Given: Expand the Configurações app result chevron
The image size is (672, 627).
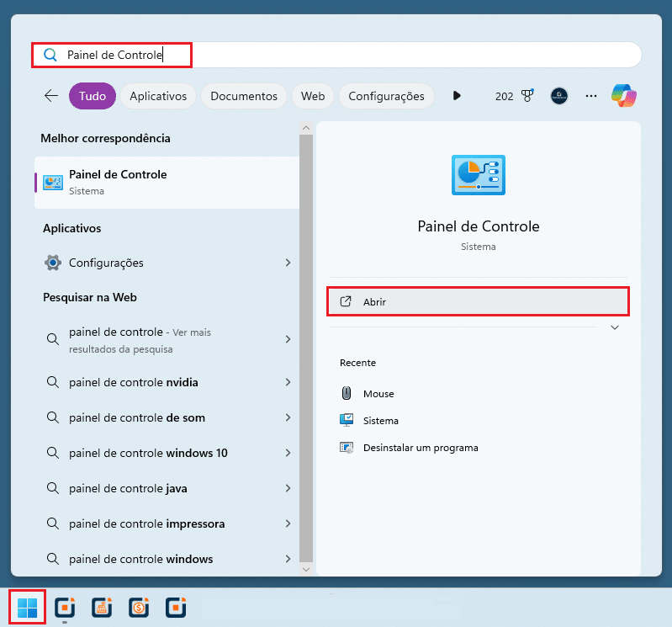Looking at the screenshot, I should (x=288, y=263).
